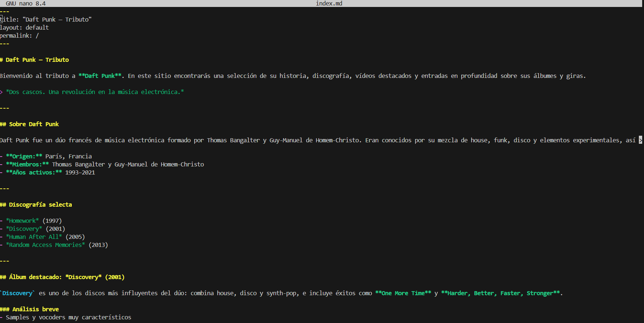Click the '### Análisis breve' heading
Viewport: 644px width, 323px height.
30,309
